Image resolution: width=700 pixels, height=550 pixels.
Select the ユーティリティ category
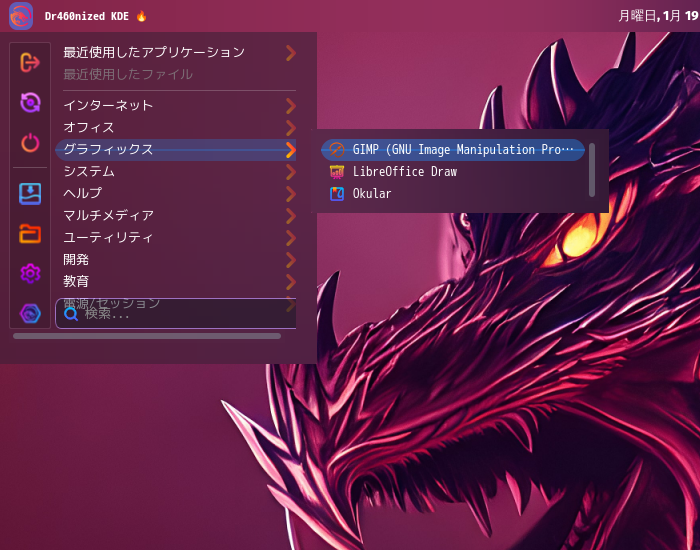175,238
